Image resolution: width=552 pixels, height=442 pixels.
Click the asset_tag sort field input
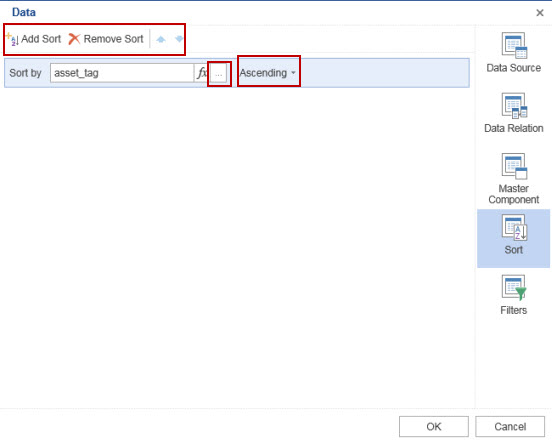click(122, 73)
